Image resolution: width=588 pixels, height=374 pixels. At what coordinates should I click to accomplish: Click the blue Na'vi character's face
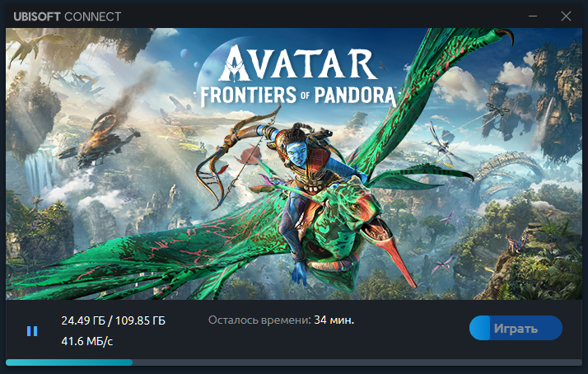[297, 152]
